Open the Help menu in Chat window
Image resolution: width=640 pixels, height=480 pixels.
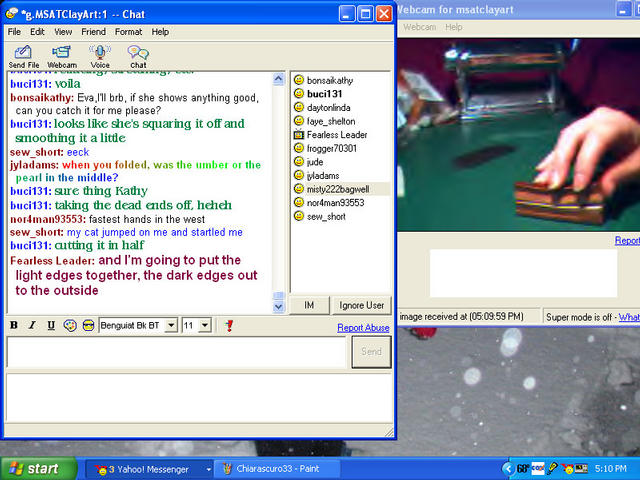[x=160, y=32]
